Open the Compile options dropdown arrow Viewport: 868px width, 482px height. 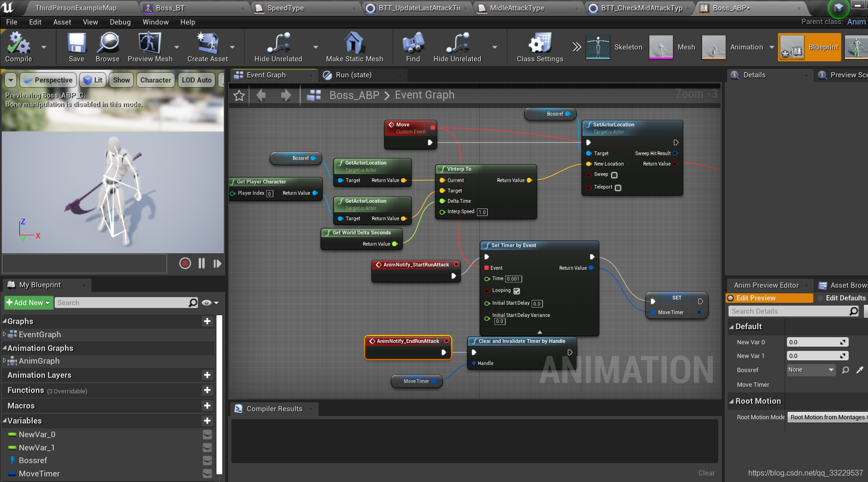pyautogui.click(x=44, y=47)
